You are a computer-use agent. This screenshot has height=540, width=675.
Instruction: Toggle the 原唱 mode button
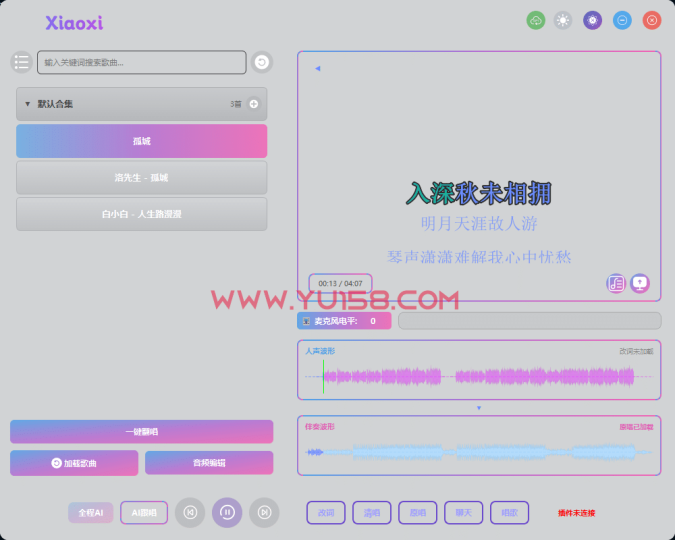(x=418, y=513)
